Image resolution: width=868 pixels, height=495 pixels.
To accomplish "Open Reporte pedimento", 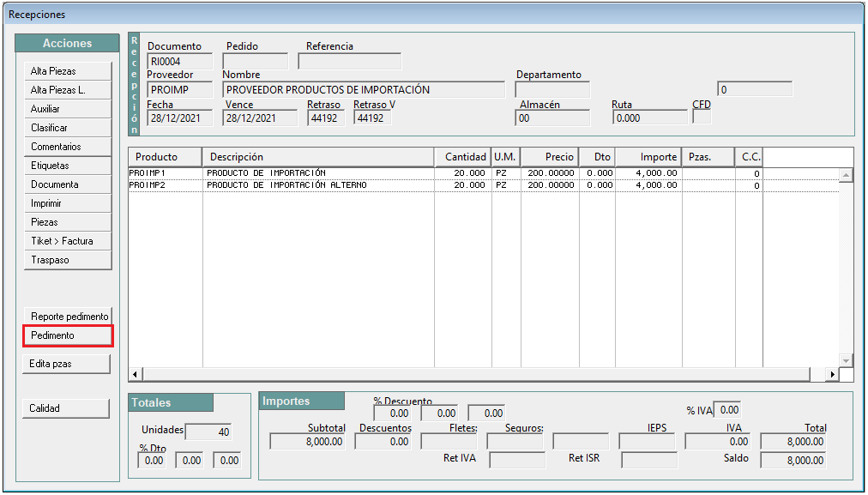I will (68, 317).
